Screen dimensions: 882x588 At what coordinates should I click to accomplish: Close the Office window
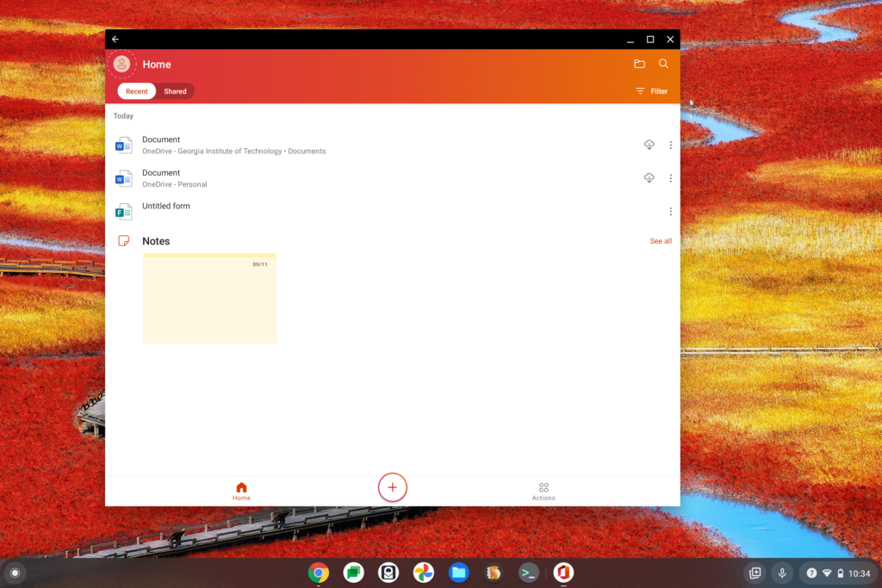tap(670, 40)
